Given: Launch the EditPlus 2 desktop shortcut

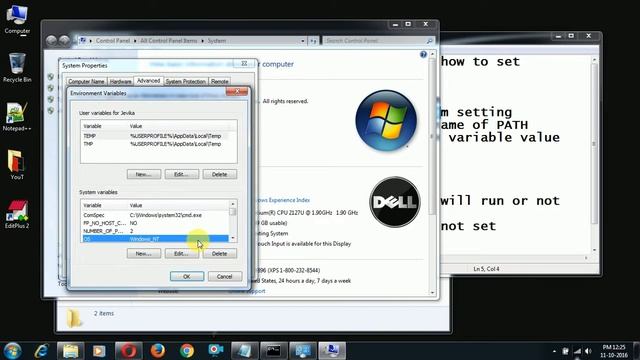Looking at the screenshot, I should [16, 214].
